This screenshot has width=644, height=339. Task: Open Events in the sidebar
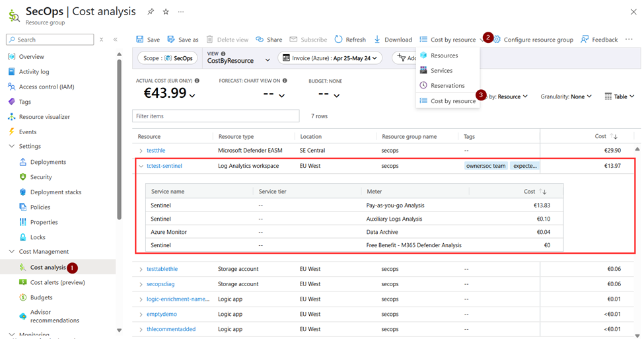(x=28, y=132)
